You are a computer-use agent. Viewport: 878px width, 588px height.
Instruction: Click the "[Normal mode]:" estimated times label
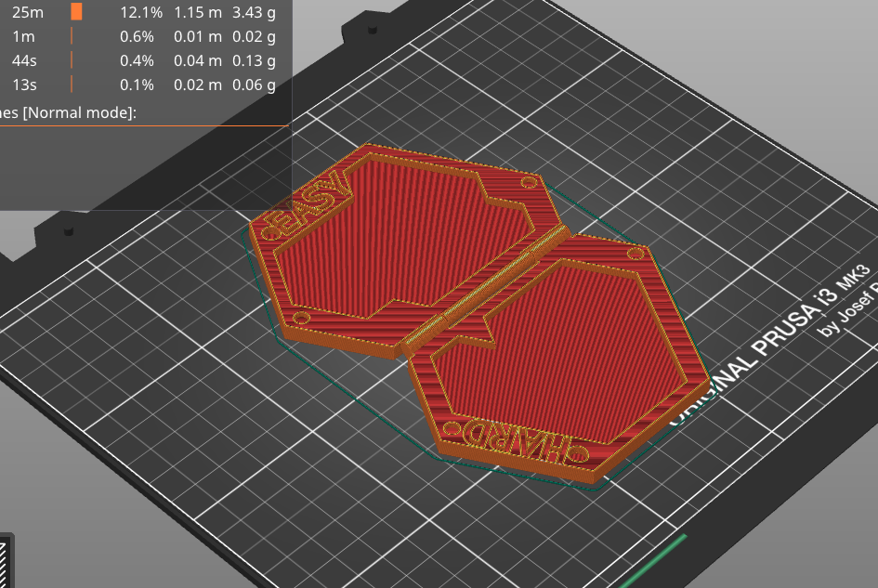coord(80,112)
